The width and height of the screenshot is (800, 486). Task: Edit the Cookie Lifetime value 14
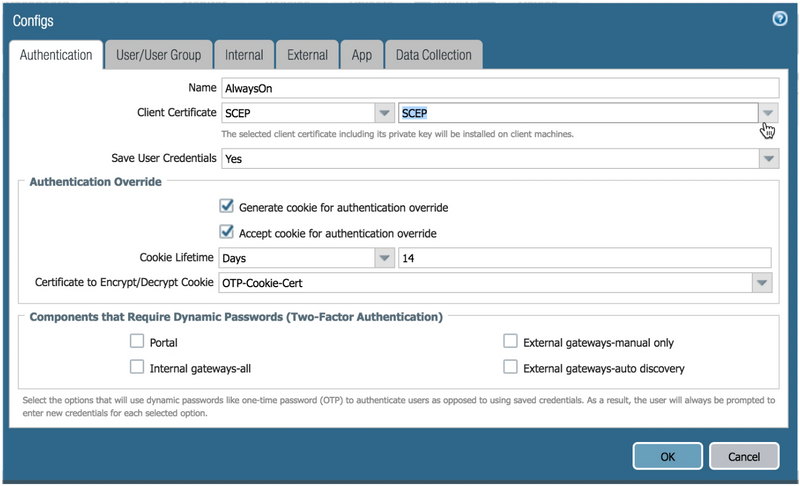click(x=585, y=258)
